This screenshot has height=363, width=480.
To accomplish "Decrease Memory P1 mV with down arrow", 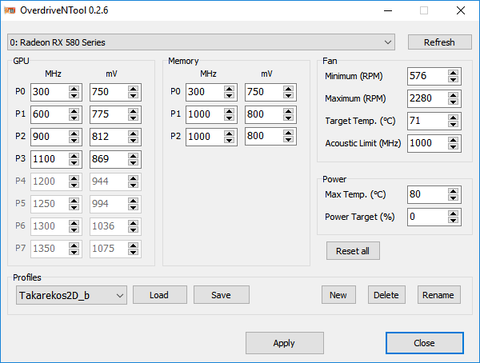I will point(288,118).
